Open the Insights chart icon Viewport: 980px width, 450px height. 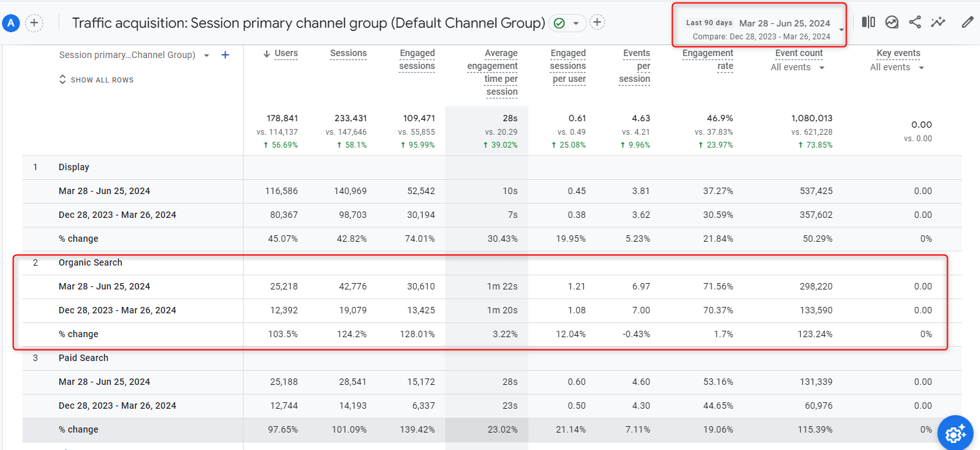pos(892,23)
